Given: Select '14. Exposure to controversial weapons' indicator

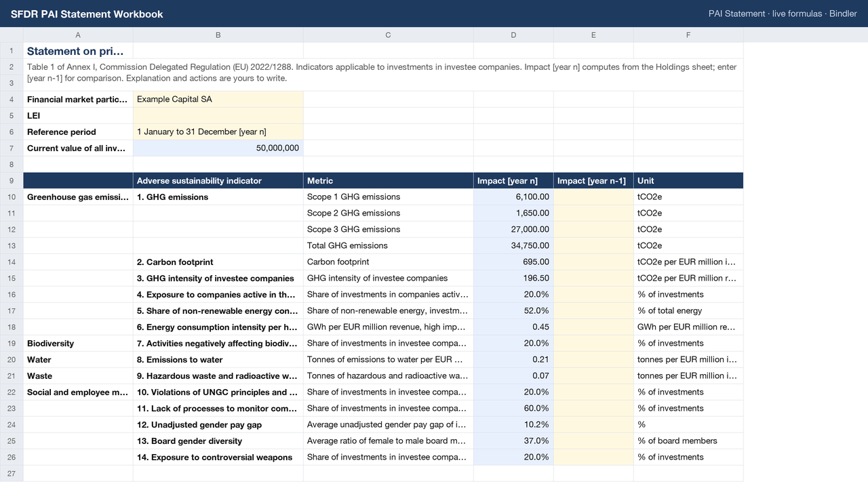Looking at the screenshot, I should click(x=218, y=457).
